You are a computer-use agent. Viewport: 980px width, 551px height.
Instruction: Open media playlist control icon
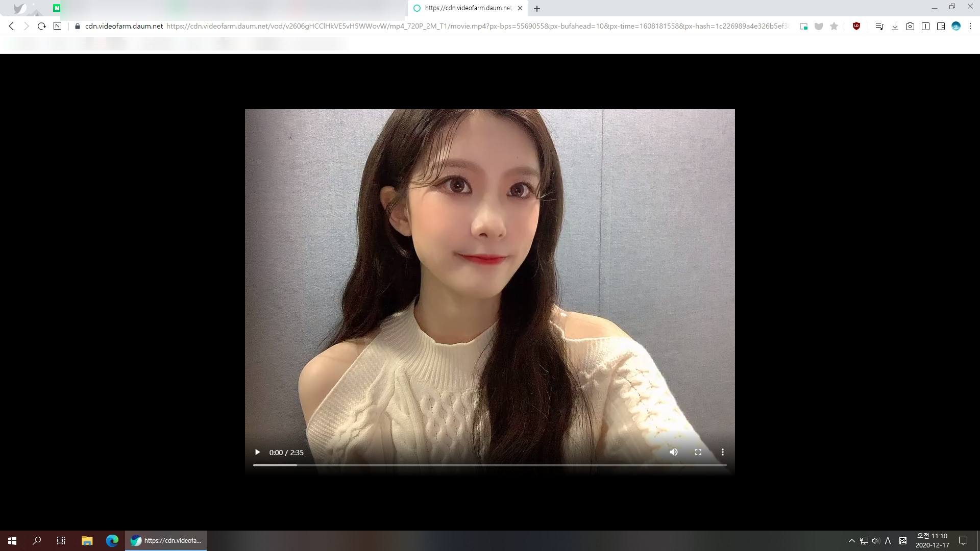tap(879, 27)
